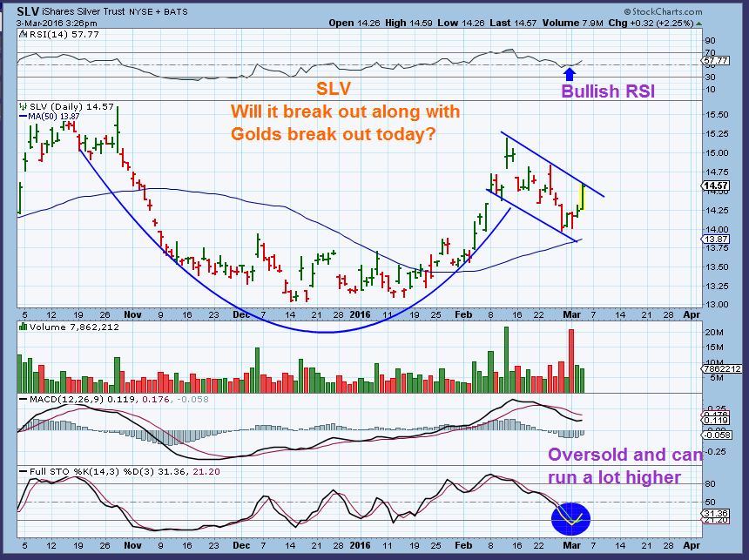This screenshot has width=749, height=560.
Task: Click the Full STO line legend swatch
Action: coord(24,472)
